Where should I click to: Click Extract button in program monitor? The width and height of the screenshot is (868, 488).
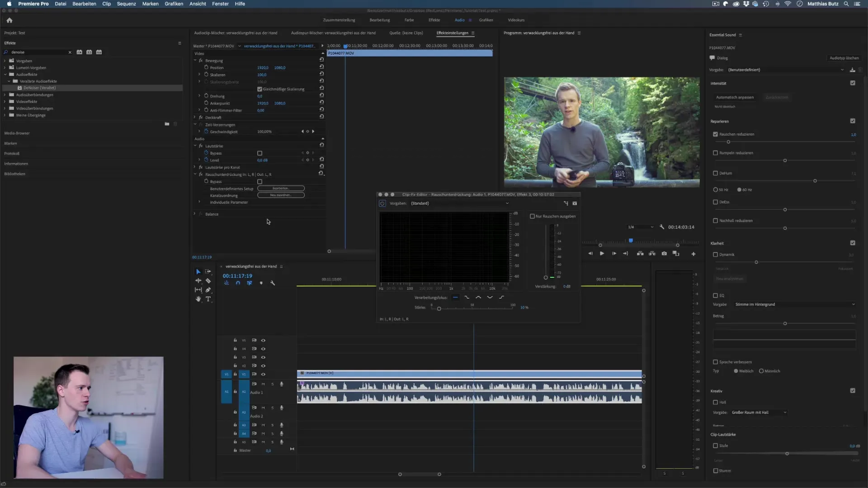[x=652, y=253]
